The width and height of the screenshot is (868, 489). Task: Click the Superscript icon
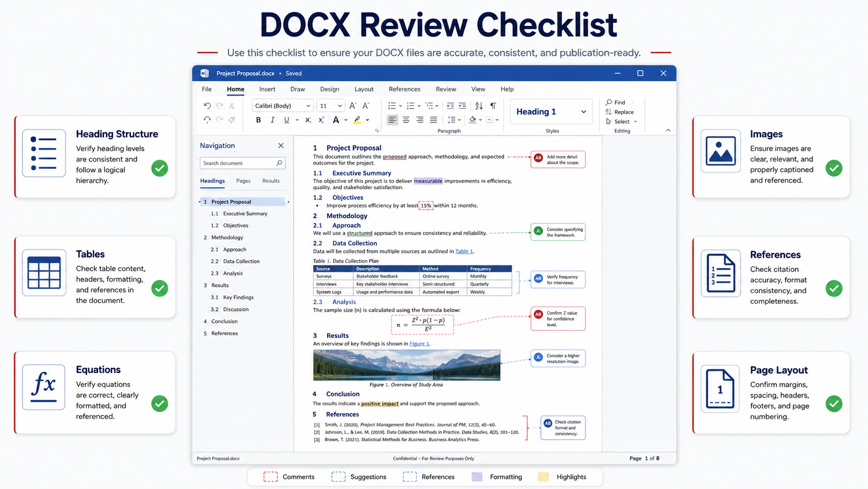pyautogui.click(x=321, y=120)
